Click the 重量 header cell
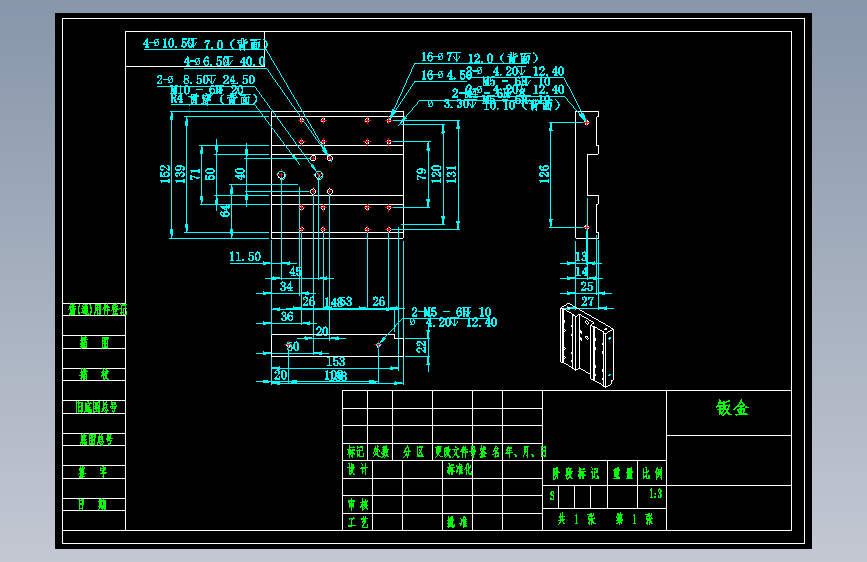Image resolution: width=867 pixels, height=562 pixels. (623, 473)
